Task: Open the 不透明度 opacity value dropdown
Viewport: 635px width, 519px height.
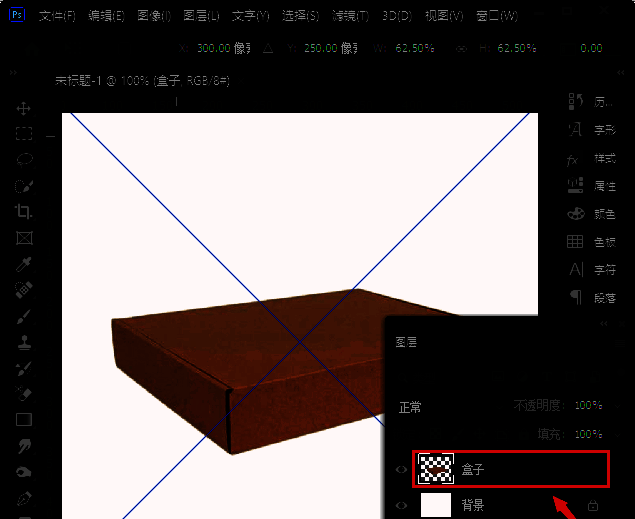Action: coord(588,406)
